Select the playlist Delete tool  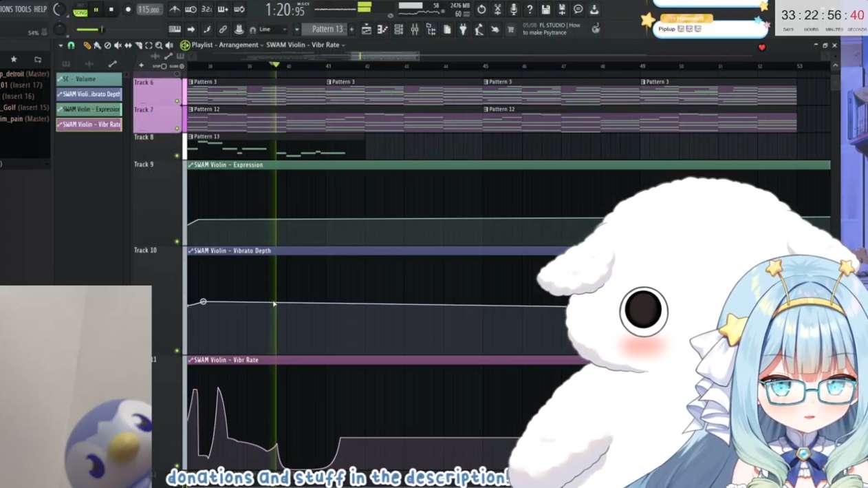click(107, 45)
